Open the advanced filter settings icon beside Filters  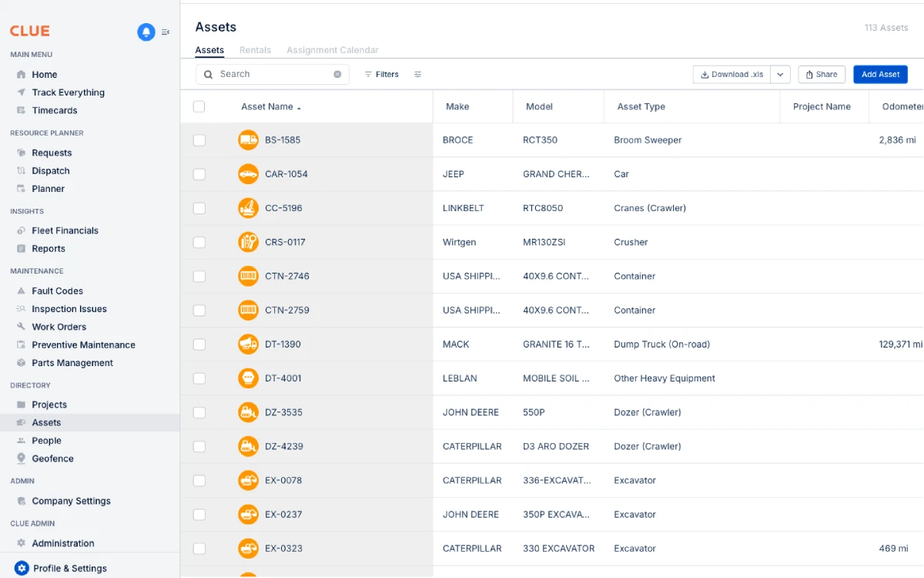(x=417, y=74)
